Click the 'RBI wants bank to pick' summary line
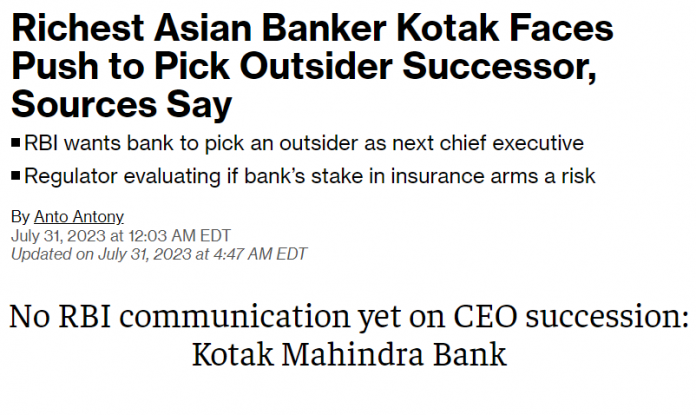The width and height of the screenshot is (696, 415). click(200, 144)
